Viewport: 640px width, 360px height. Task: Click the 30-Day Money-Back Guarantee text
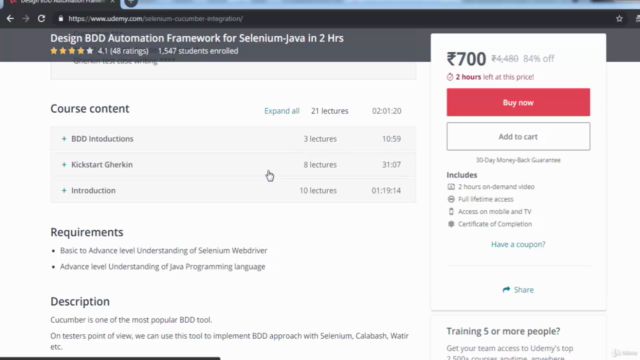(518, 160)
